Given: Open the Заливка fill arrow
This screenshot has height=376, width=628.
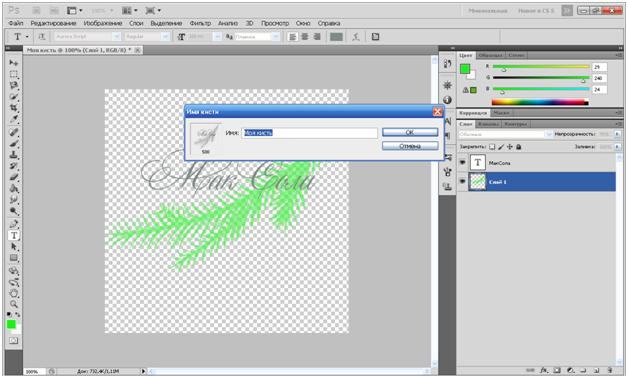Looking at the screenshot, I should (x=617, y=147).
